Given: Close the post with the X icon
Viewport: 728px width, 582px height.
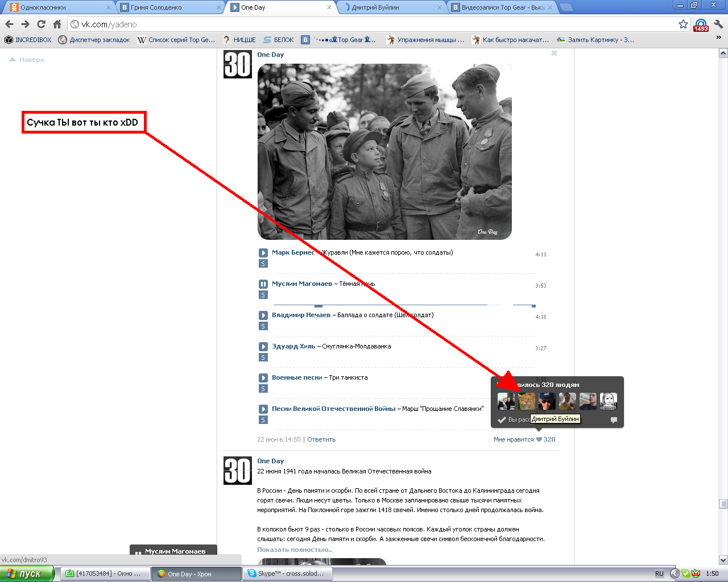Looking at the screenshot, I should tap(554, 53).
